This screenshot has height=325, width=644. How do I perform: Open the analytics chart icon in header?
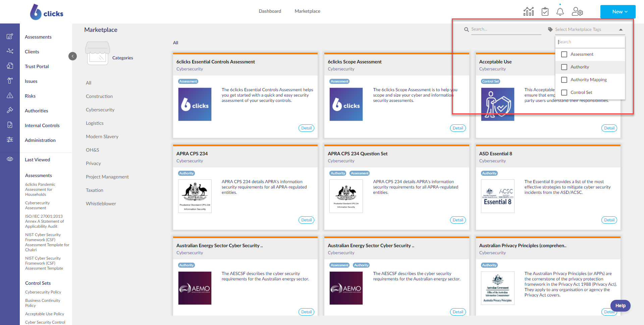529,11
